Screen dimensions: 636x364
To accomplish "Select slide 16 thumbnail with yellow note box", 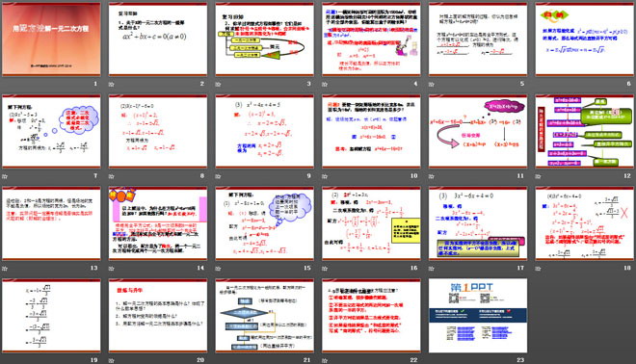I will pos(371,223).
